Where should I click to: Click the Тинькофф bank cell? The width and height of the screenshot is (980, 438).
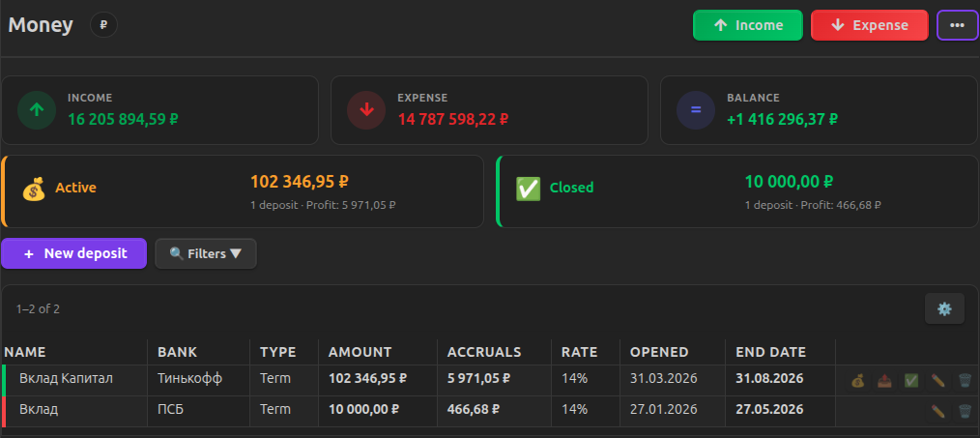(190, 379)
